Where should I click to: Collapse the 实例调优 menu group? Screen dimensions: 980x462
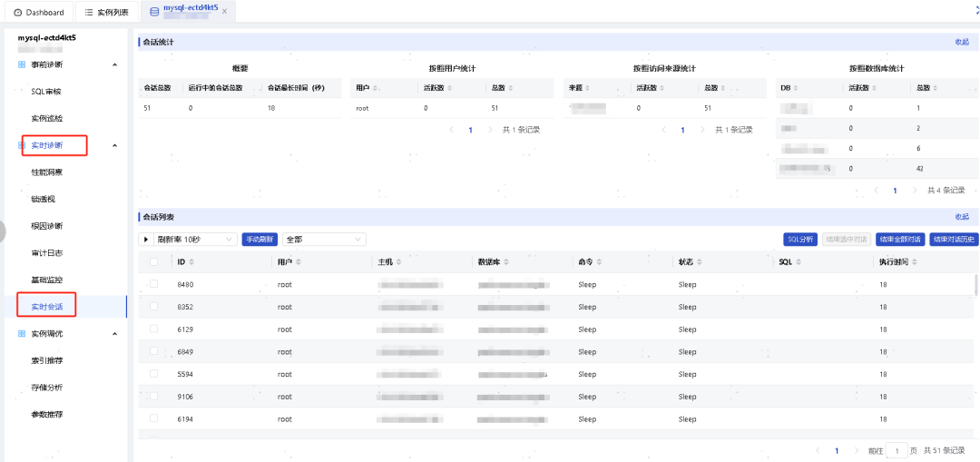pyautogui.click(x=114, y=333)
